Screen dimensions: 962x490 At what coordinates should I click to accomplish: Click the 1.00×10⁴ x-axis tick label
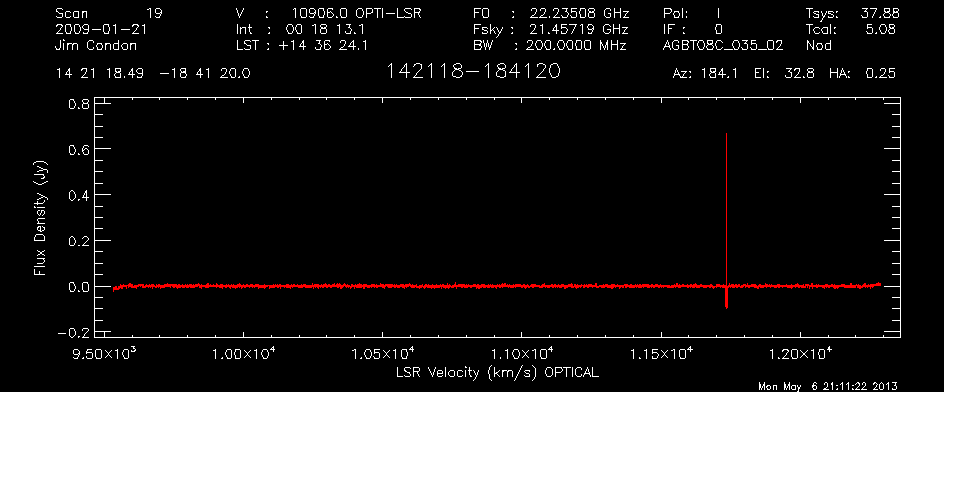tap(244, 353)
